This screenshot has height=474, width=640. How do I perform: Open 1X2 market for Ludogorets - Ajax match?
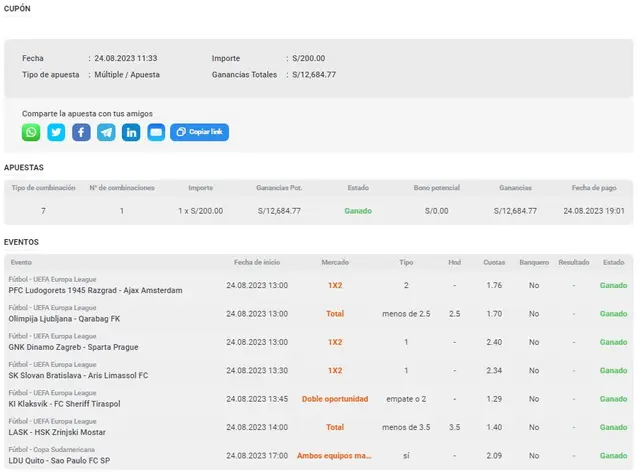335,285
